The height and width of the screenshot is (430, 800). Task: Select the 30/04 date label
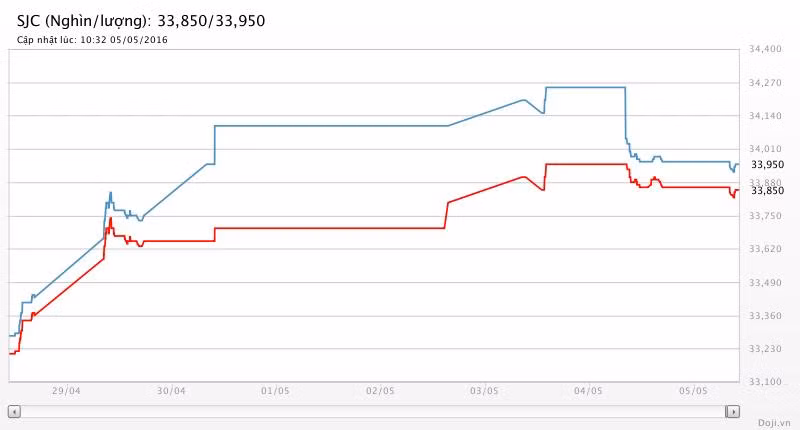[x=171, y=391]
